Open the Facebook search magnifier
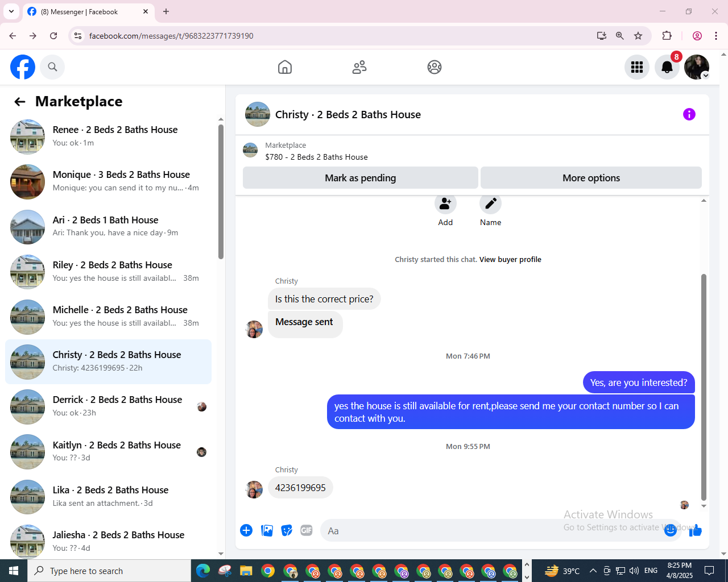The height and width of the screenshot is (582, 728). (52, 67)
